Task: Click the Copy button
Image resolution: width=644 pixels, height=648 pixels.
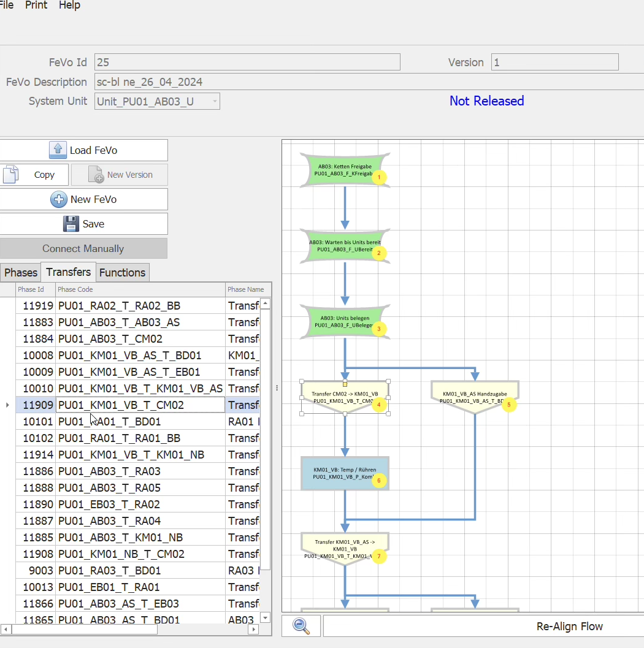Action: (x=34, y=174)
